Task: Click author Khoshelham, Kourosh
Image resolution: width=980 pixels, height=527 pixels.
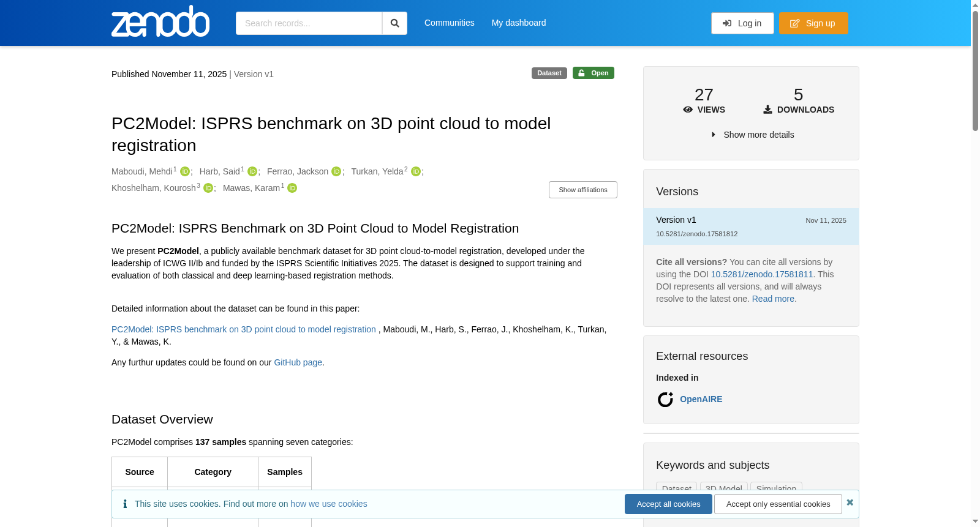Action: [x=154, y=188]
